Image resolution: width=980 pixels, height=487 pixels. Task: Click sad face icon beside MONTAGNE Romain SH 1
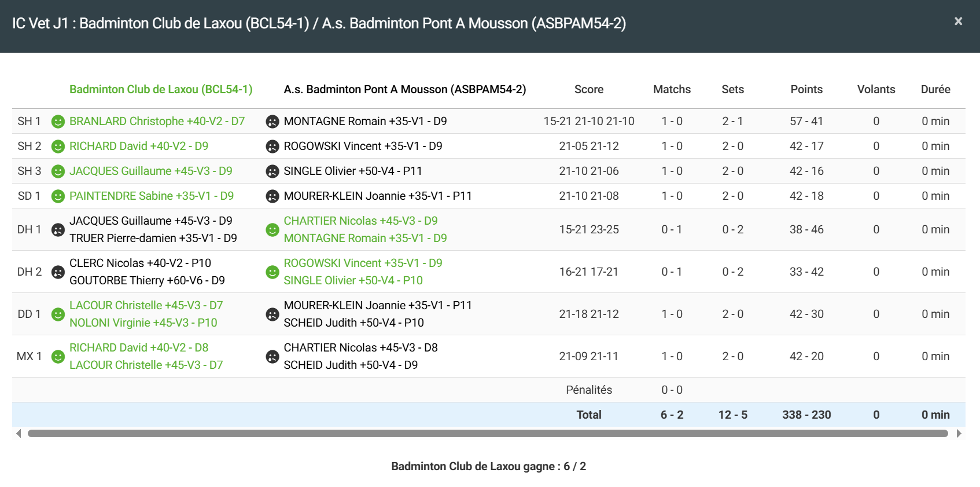point(272,122)
